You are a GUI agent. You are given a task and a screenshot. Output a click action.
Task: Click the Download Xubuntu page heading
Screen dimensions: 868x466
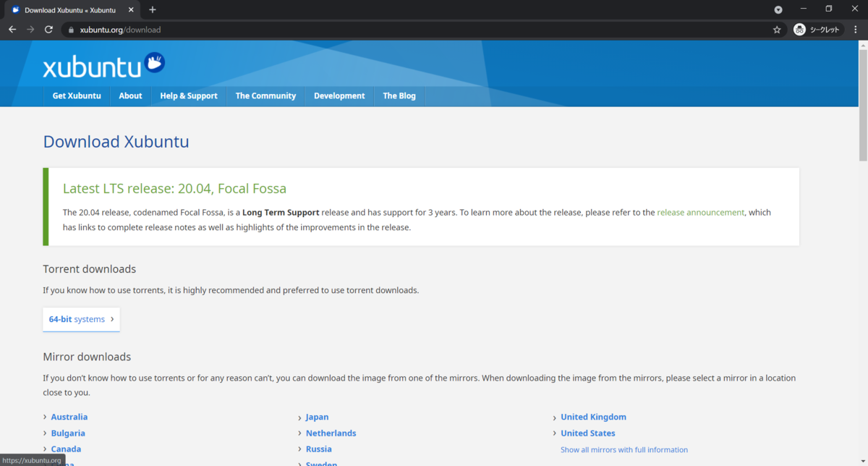tap(116, 141)
